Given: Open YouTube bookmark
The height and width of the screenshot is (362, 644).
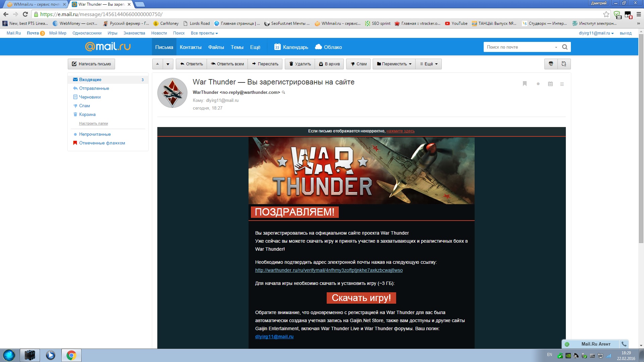Looking at the screenshot, I should pos(456,23).
